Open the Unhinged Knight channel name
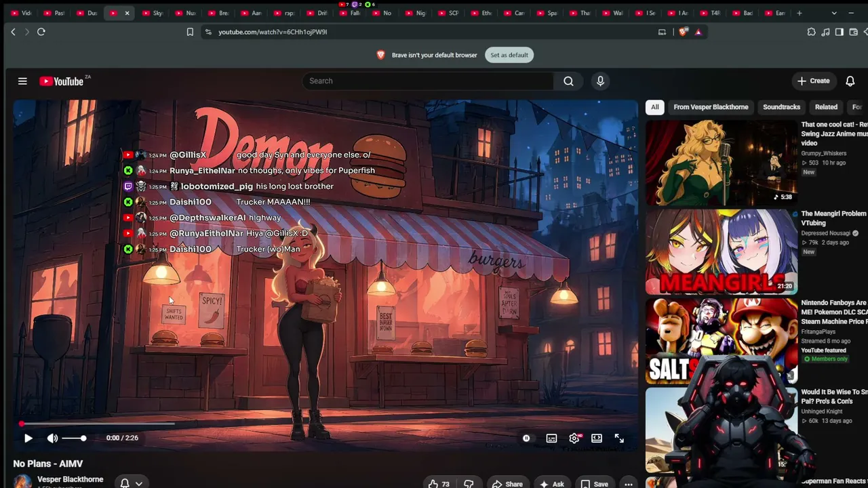The width and height of the screenshot is (868, 488). [x=823, y=411]
